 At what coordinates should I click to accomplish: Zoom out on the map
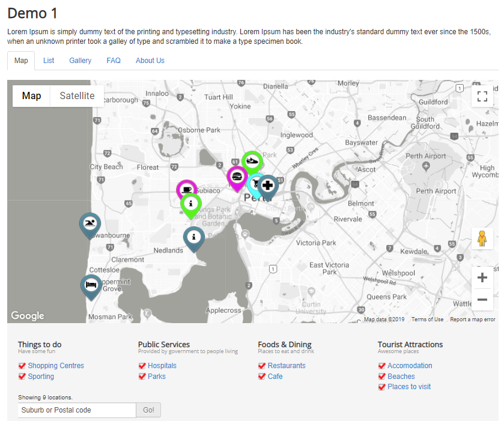[482, 300]
